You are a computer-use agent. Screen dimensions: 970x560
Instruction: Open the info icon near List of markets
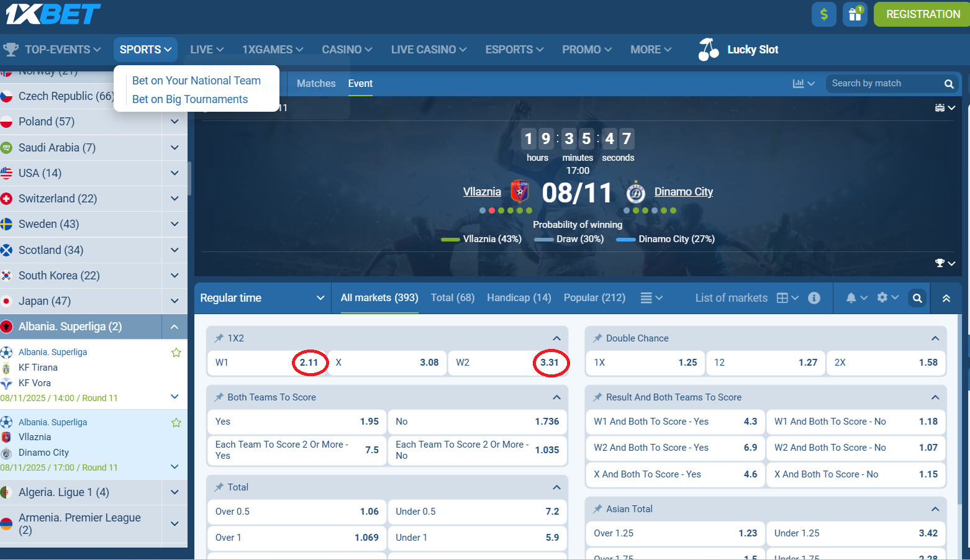click(x=814, y=298)
